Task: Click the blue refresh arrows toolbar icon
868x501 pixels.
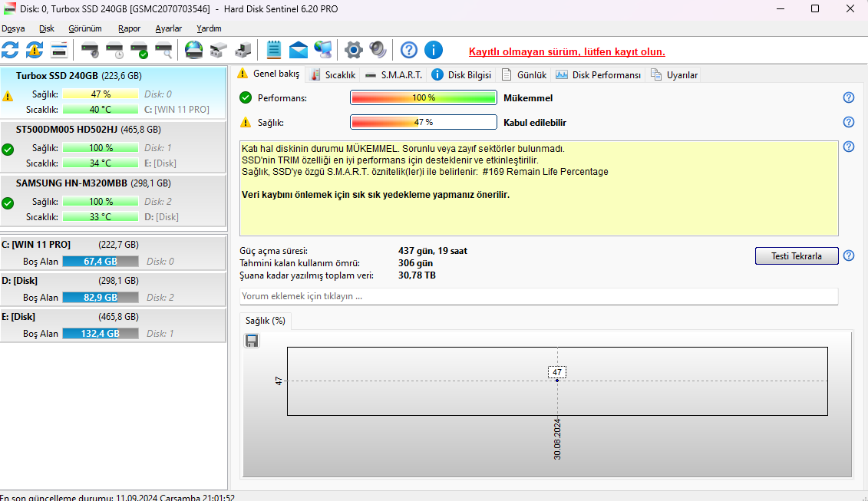Action: pos(10,50)
